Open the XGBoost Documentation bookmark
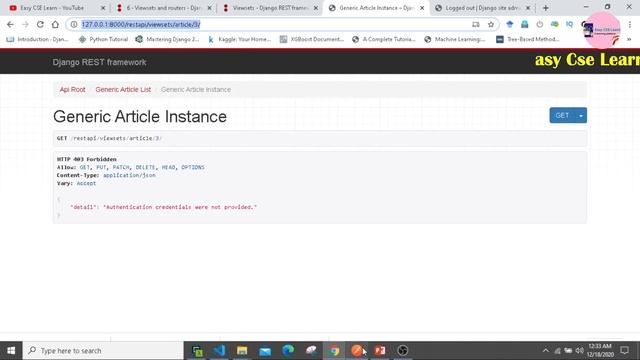Viewport: 640px width, 360px height. coord(312,39)
